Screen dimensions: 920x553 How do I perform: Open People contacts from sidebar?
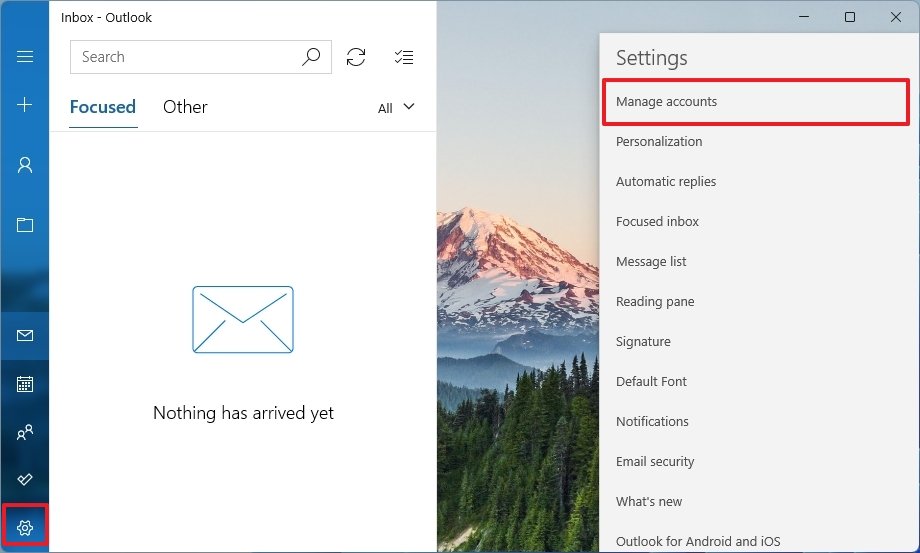tap(25, 432)
